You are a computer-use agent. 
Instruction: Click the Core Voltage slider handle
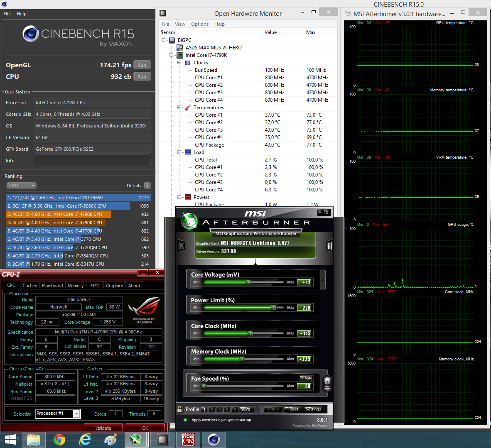pos(248,282)
